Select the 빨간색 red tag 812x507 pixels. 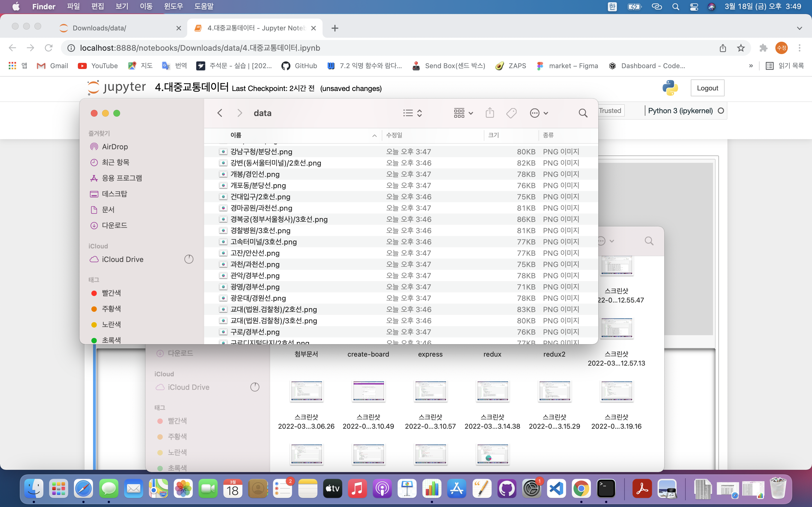(111, 293)
